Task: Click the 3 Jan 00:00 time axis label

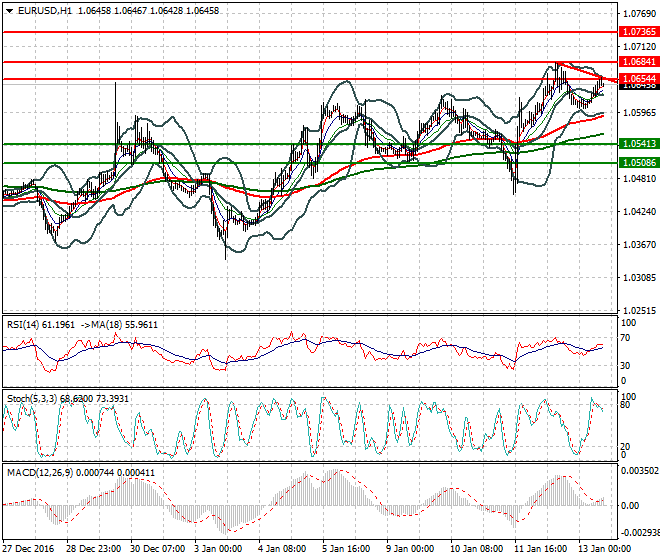Action: point(218,549)
